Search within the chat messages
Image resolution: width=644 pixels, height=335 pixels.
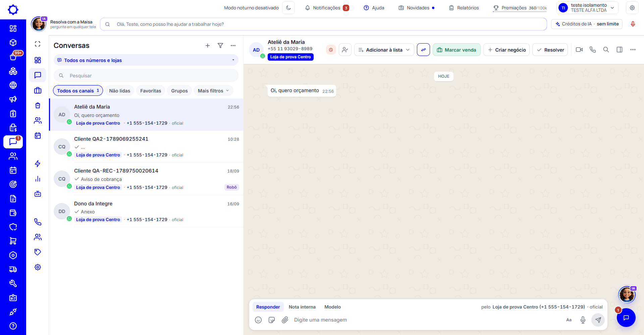[606, 50]
